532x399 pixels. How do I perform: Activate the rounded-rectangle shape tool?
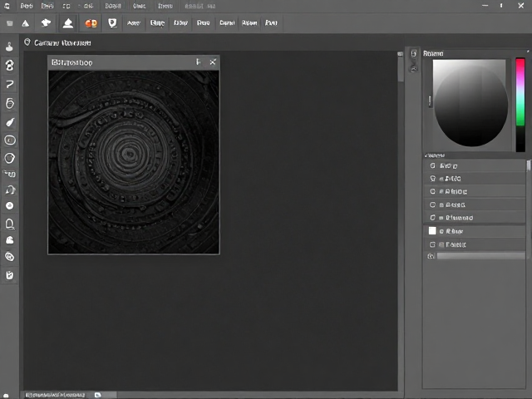coord(10,140)
